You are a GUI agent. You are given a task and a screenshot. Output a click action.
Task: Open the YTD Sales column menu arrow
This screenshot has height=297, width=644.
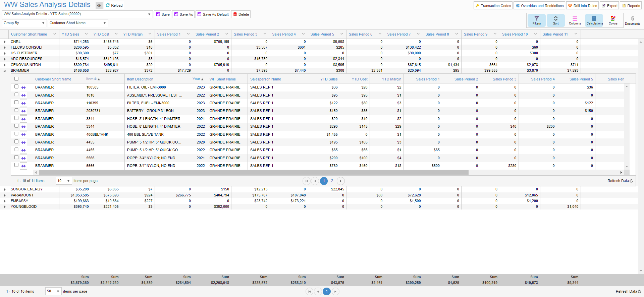coord(86,34)
